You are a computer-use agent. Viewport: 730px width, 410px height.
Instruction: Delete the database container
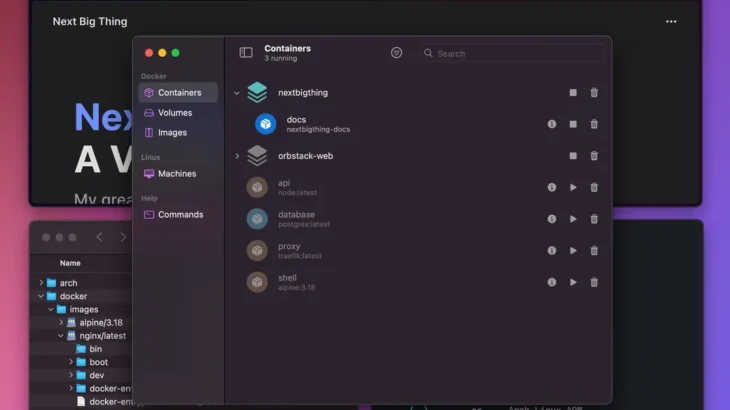click(594, 219)
